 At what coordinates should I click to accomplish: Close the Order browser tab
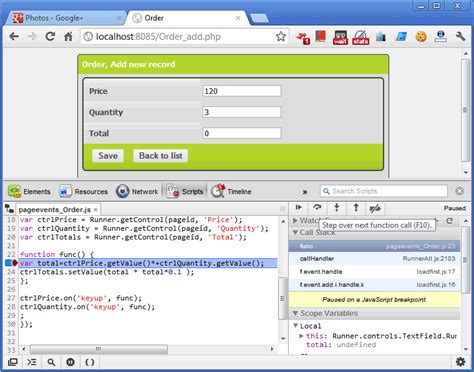(x=238, y=18)
